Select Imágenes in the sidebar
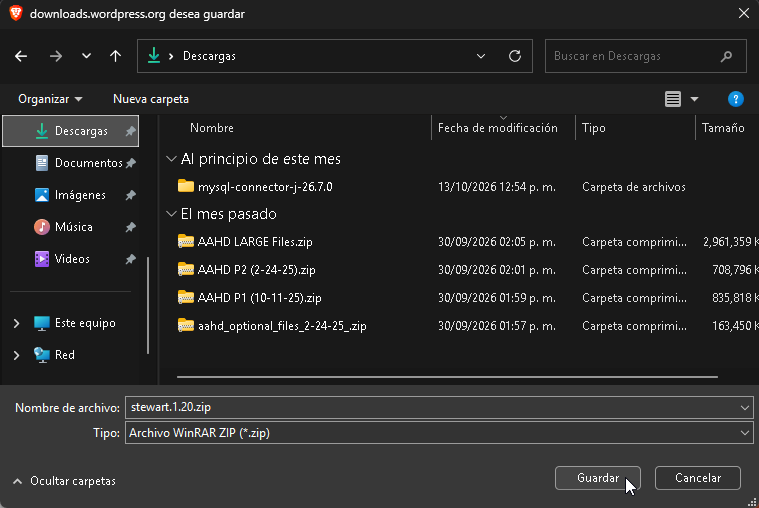This screenshot has width=759, height=508. (x=71, y=195)
